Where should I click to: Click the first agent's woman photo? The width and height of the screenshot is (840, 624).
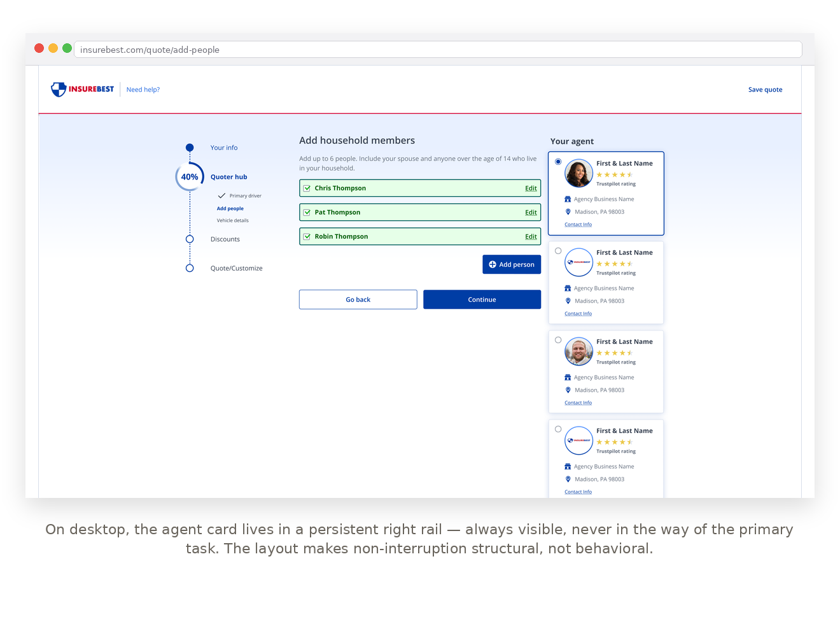pyautogui.click(x=579, y=173)
